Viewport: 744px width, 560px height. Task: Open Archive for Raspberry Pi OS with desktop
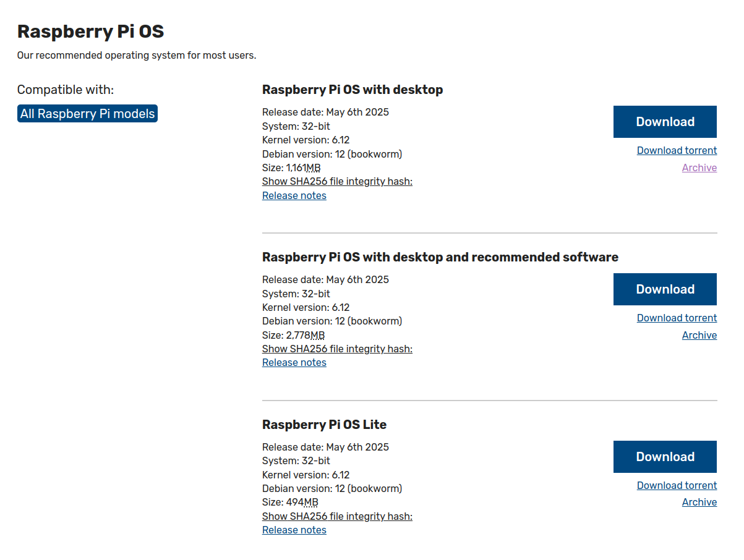[x=699, y=168]
